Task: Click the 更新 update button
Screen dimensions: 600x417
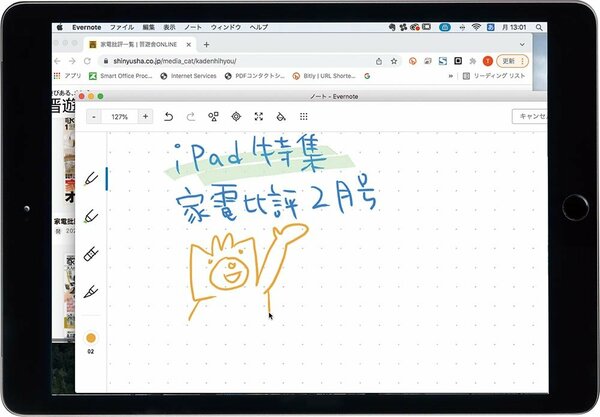Action: (x=512, y=61)
